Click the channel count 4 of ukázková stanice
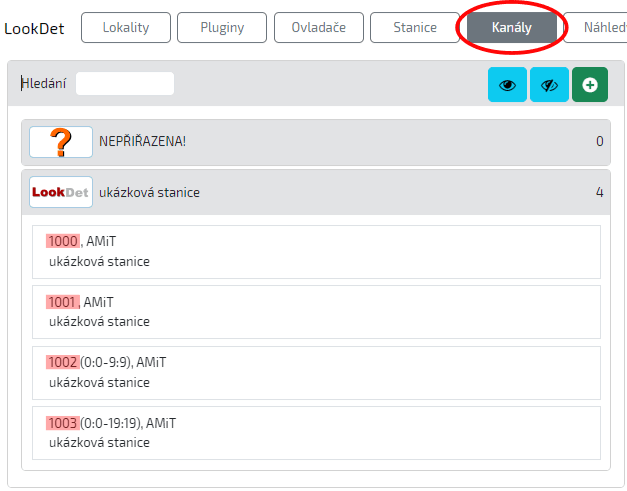Viewport: 627px width, 491px height. (x=599, y=192)
